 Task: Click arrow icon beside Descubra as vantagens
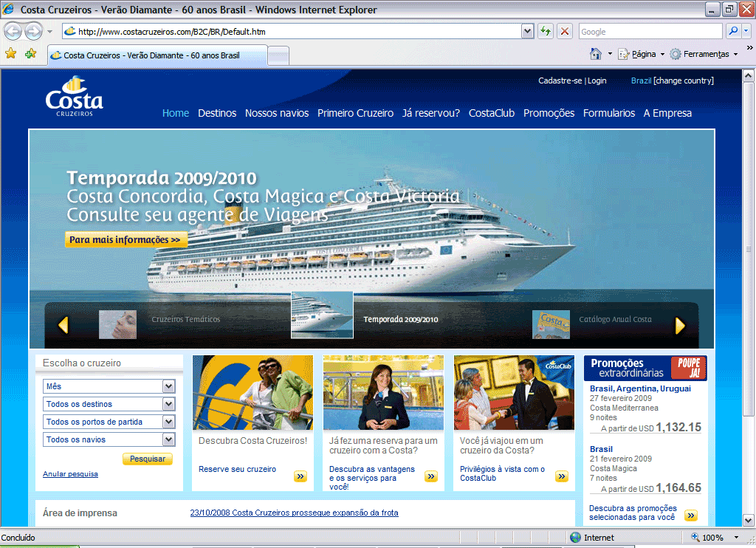click(x=431, y=476)
